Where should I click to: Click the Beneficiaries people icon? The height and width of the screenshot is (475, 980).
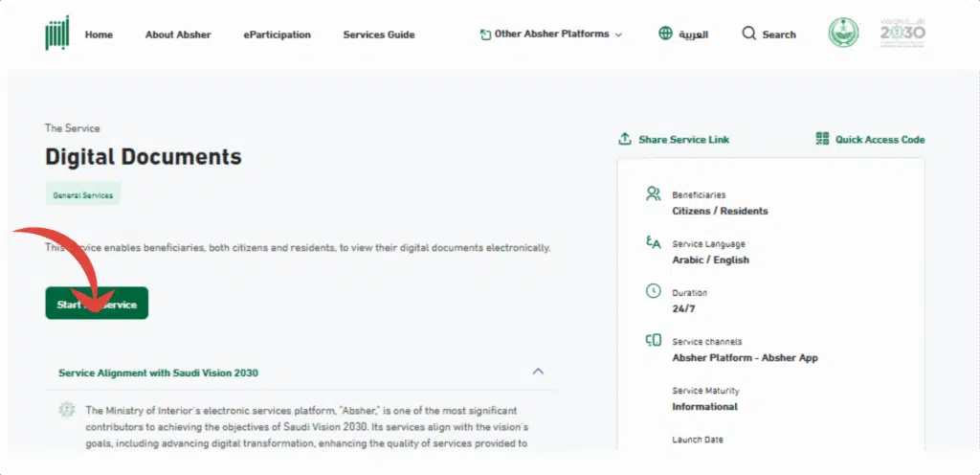[x=654, y=194]
